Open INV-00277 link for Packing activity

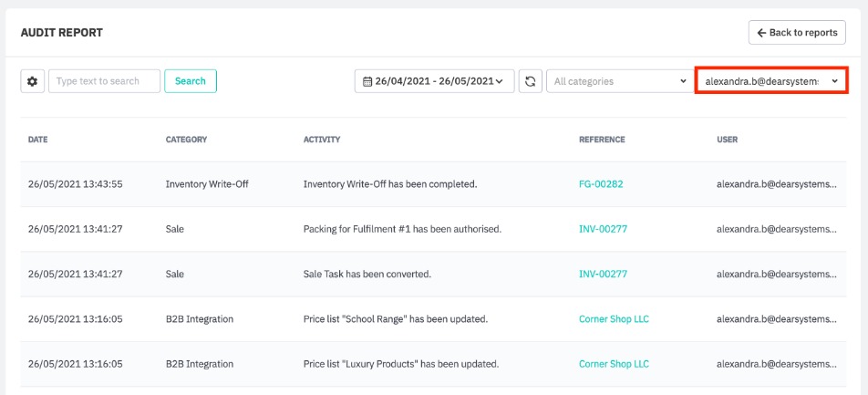coord(602,229)
